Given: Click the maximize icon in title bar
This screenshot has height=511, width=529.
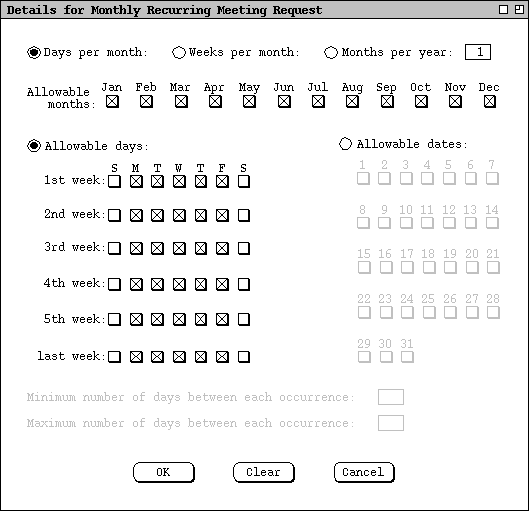Looking at the screenshot, I should 519,9.
